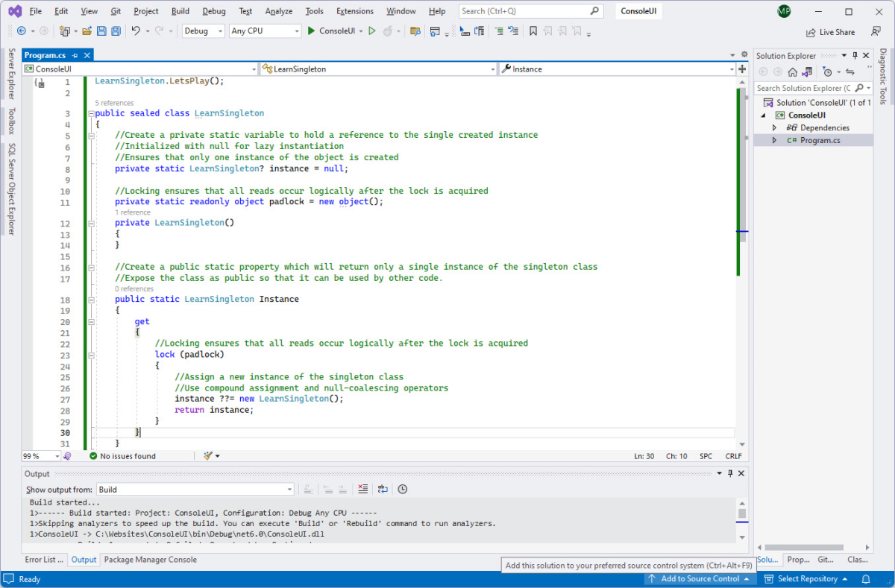The image size is (895, 588).
Task: Click the Find in Files toolbar icon
Action: 415,31
